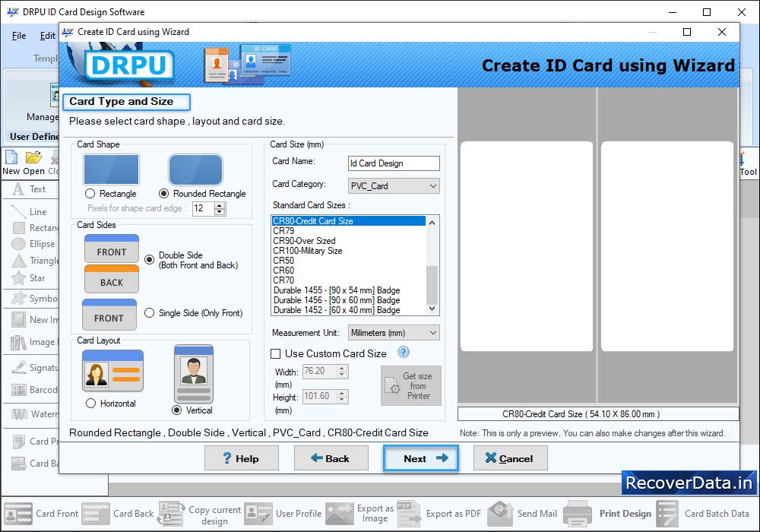Click scroll-up arrow of card sizes list
Viewport: 760px width, 532px height.
432,223
